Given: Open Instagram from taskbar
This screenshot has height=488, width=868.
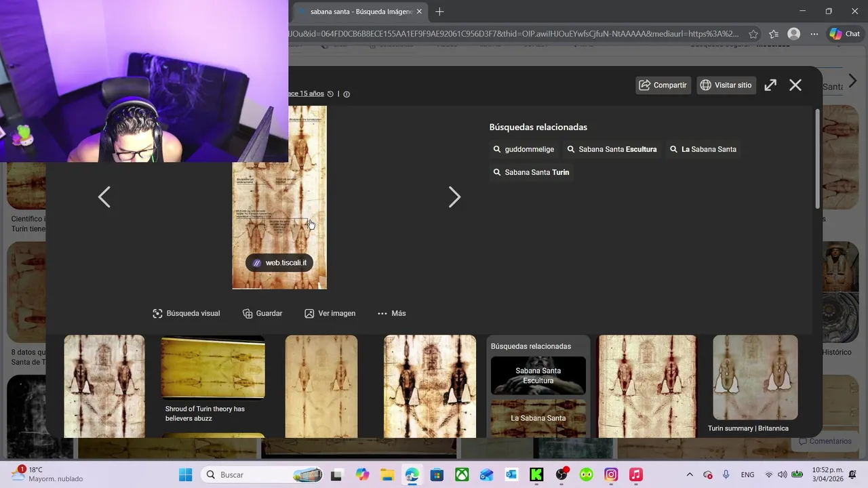Looking at the screenshot, I should (x=611, y=474).
